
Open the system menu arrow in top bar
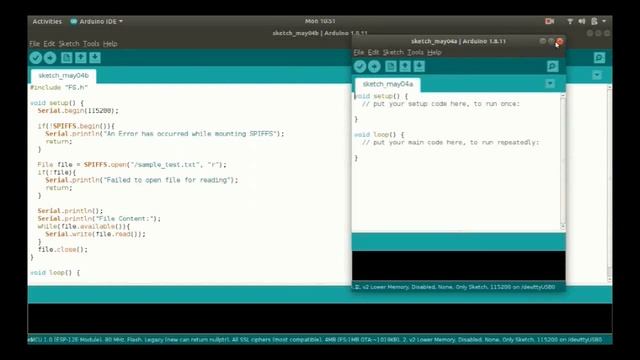coord(604,21)
